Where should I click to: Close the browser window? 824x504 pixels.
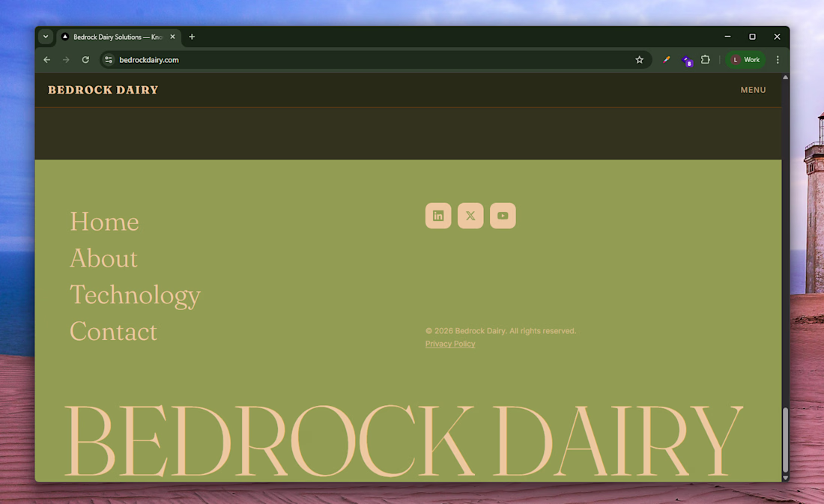pos(777,37)
